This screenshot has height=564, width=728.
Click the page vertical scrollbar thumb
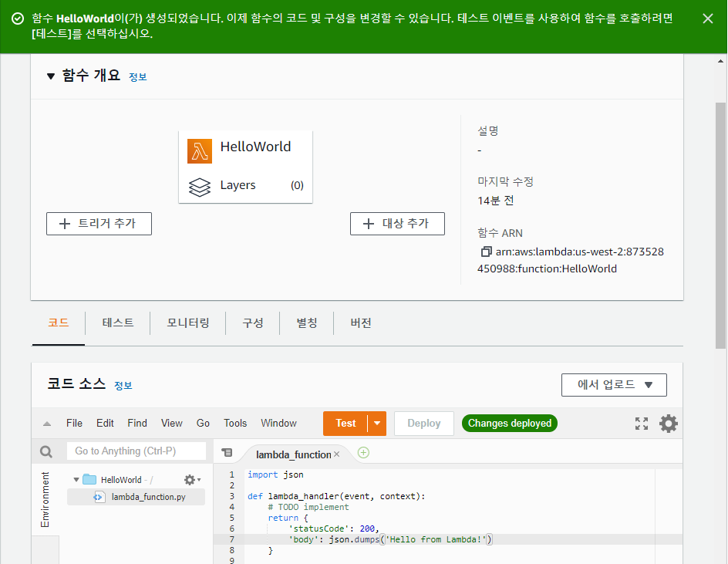click(x=720, y=225)
